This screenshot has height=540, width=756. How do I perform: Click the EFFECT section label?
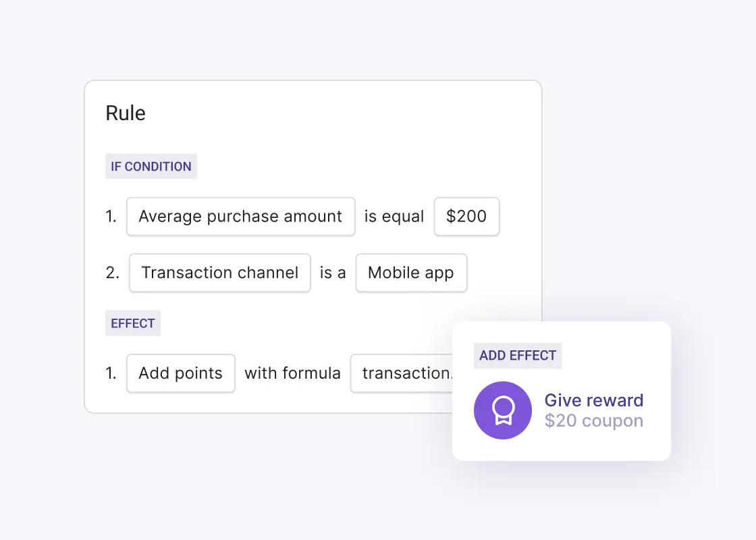pyautogui.click(x=133, y=323)
